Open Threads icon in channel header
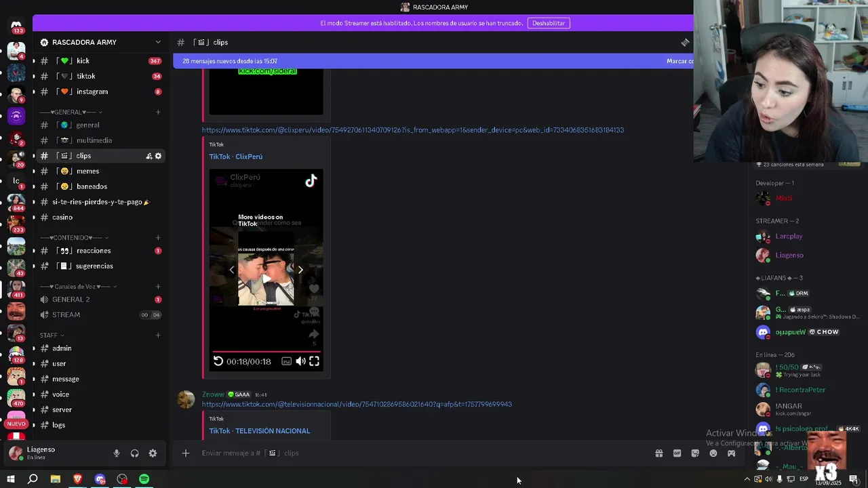This screenshot has height=488, width=868. click(x=685, y=42)
